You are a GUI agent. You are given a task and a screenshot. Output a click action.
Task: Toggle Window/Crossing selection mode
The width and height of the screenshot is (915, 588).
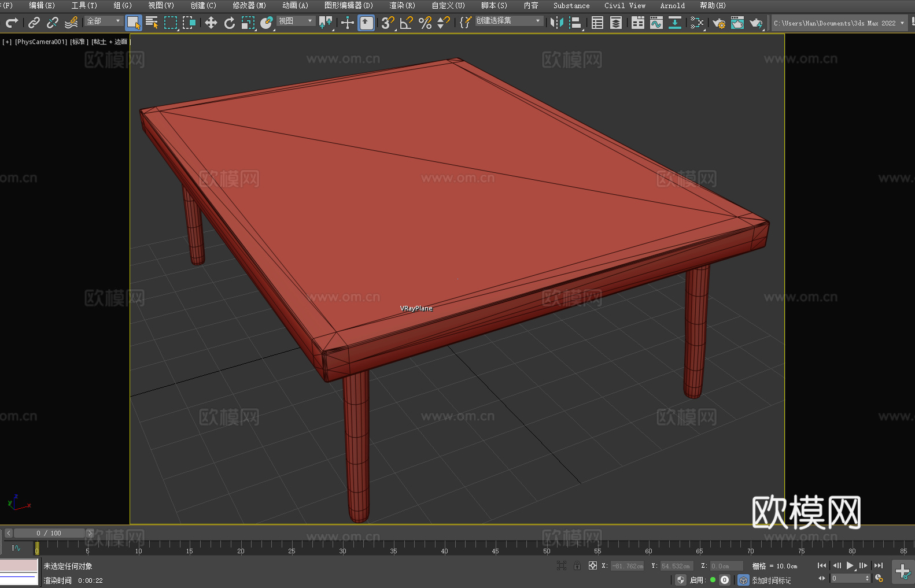(189, 23)
